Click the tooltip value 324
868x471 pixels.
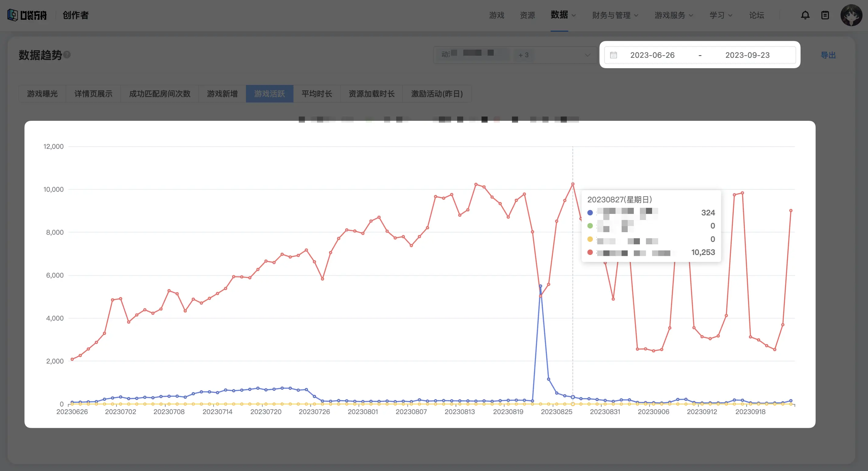coord(708,212)
